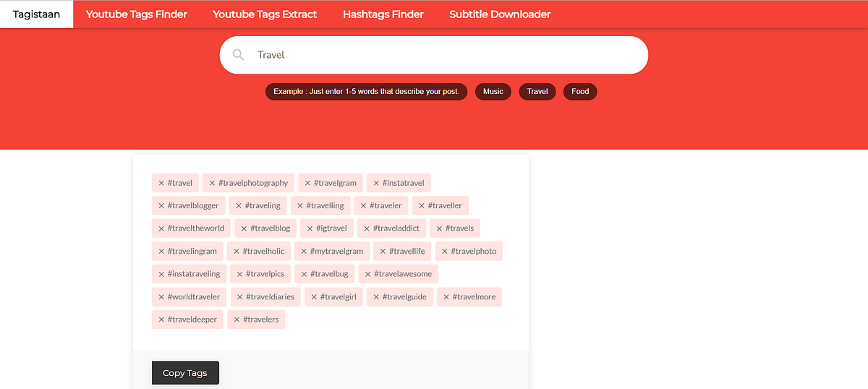868x389 pixels.
Task: Click X on the #mytravelgram tag
Action: click(304, 251)
